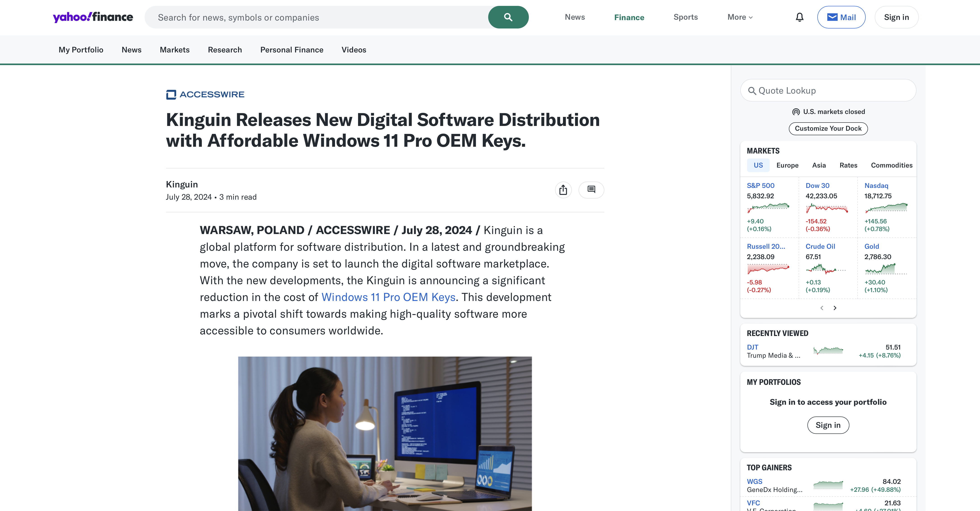Go to previous markets page arrow
The height and width of the screenshot is (511, 980).
(x=822, y=308)
